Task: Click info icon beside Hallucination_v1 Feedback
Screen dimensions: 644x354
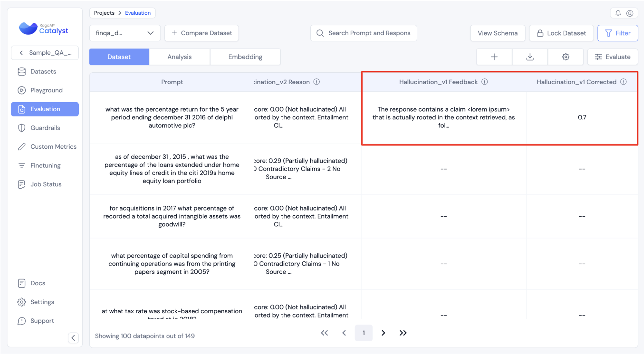Action: click(485, 82)
